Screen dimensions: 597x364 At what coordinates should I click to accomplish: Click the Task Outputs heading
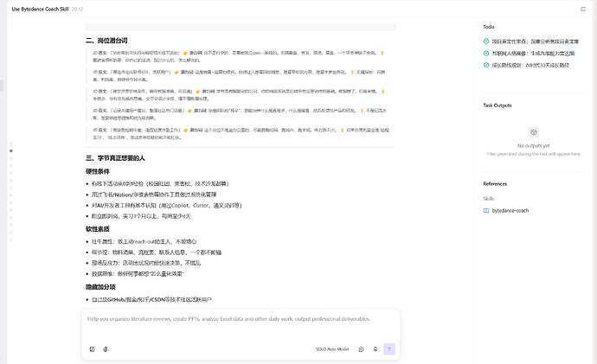pos(497,105)
